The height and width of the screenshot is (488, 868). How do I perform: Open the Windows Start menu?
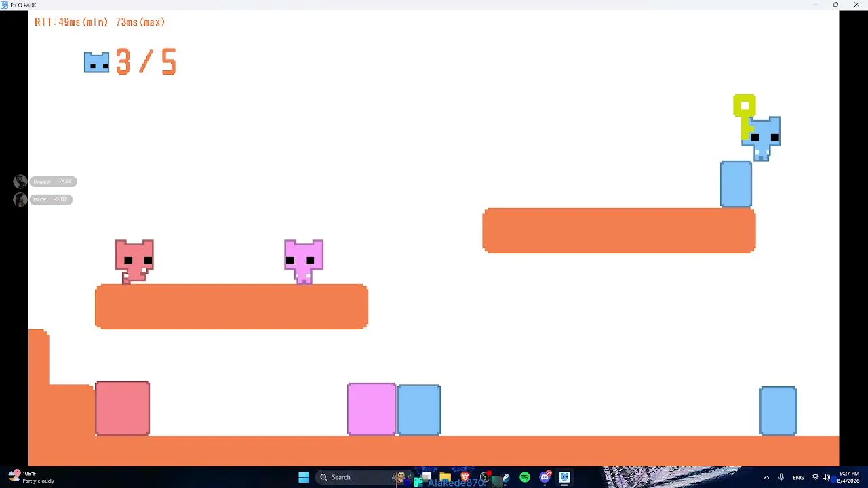coord(304,477)
